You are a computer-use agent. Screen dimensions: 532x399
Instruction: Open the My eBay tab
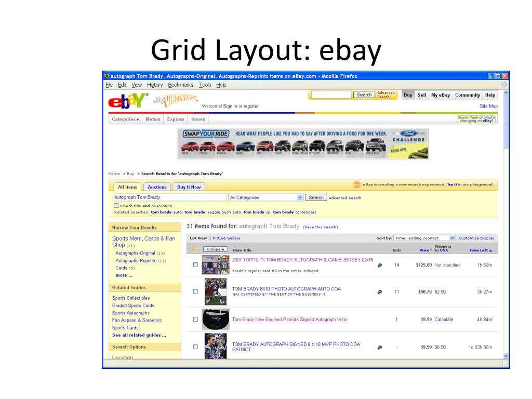[x=441, y=95]
